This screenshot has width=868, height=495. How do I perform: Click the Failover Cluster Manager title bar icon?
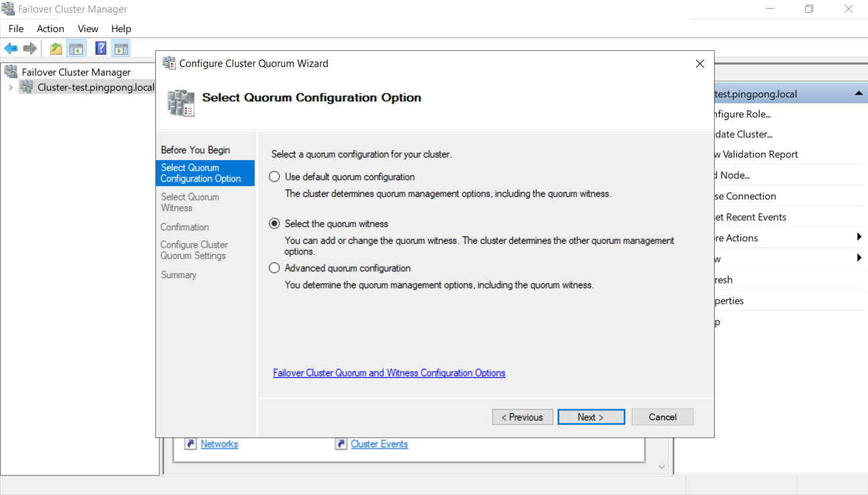click(x=8, y=9)
